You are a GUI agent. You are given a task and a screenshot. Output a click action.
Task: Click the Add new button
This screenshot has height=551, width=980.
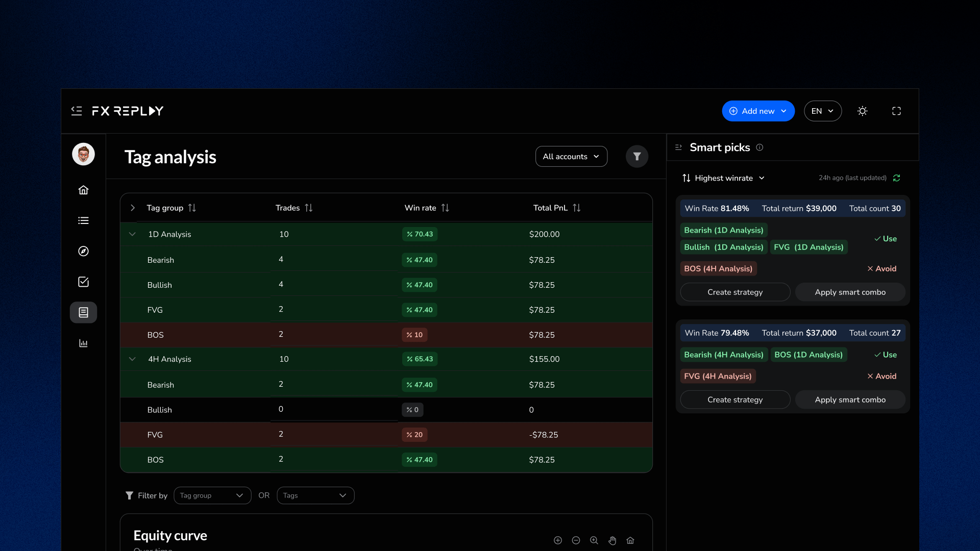(x=757, y=111)
